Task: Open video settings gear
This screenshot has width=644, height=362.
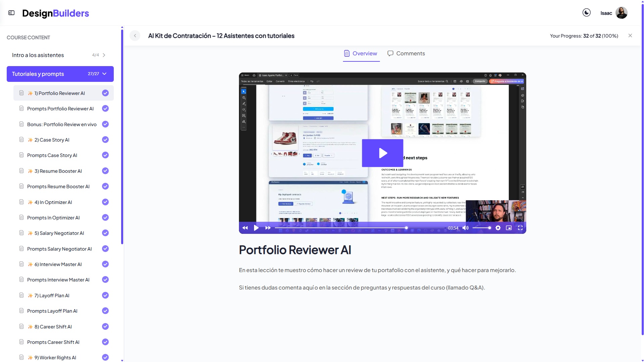Action: point(498,228)
